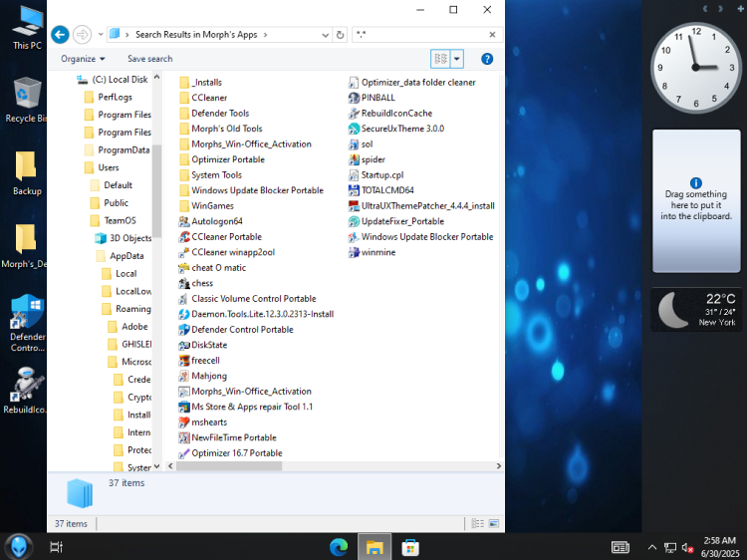Click the breadcrumb arrow after Morph's Apps
Image resolution: width=747 pixels, height=560 pixels.
[265, 35]
